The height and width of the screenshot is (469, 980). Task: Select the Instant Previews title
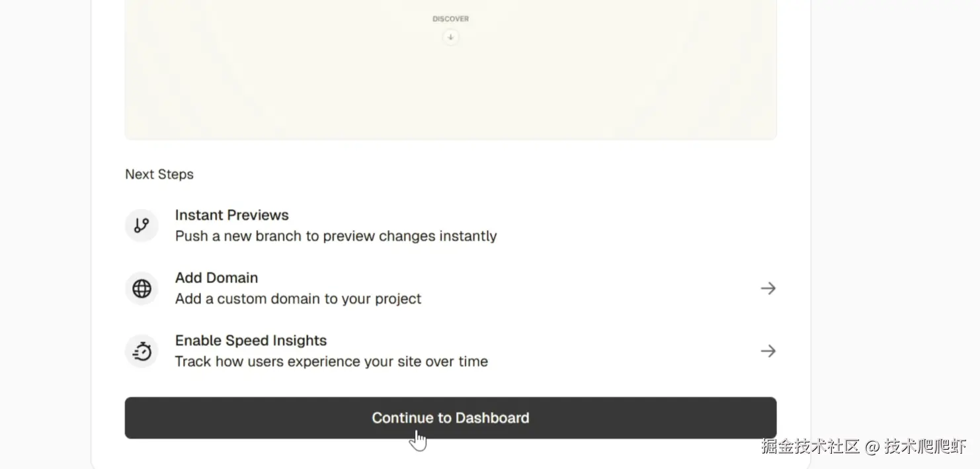[231, 215]
